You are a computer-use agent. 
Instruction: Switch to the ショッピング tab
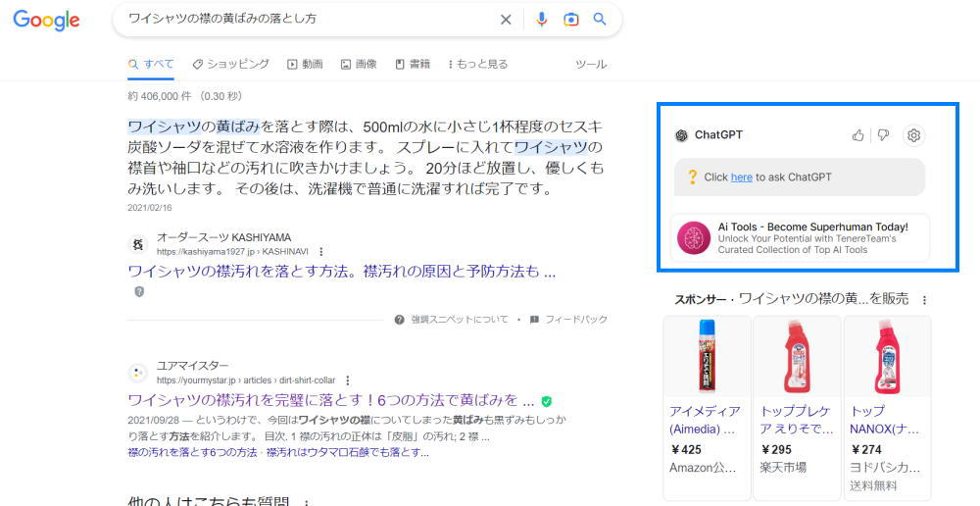pos(230,64)
